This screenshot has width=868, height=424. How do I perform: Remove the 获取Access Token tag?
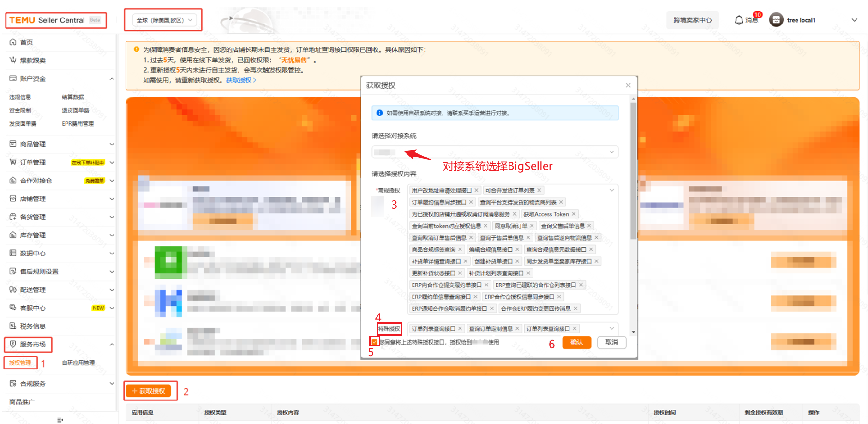pos(574,214)
